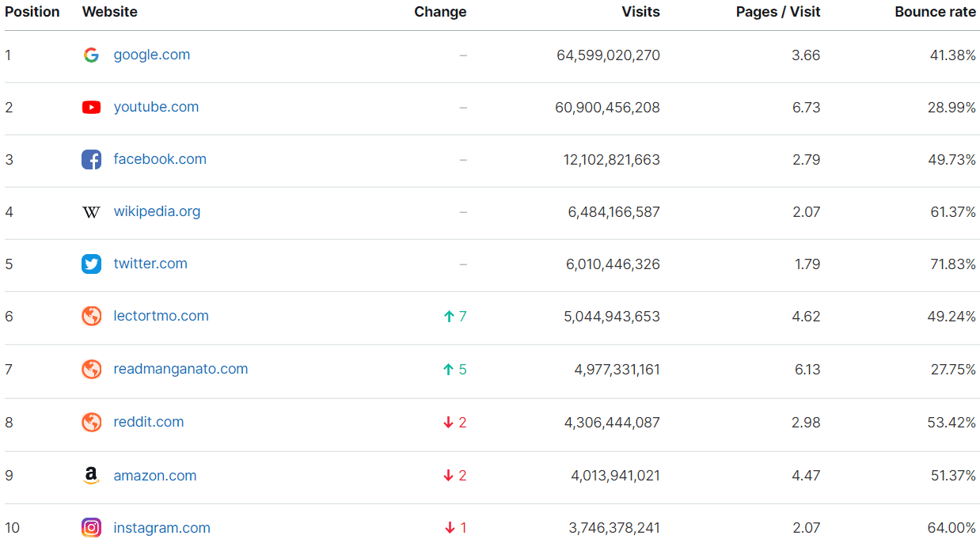Viewport: 980px width, 543px height.
Task: Click the Facebook logo icon
Action: point(91,160)
